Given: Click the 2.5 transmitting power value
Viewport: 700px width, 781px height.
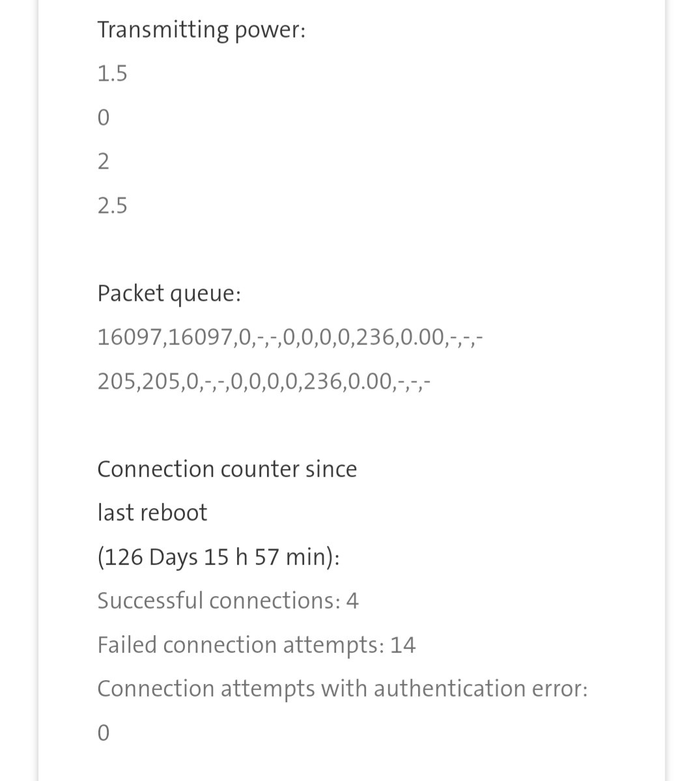Looking at the screenshot, I should click(112, 206).
